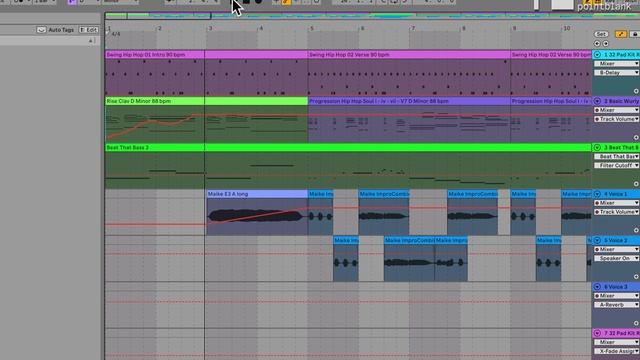Open Mixer chooser on 4 Voice 1 track
The height and width of the screenshot is (360, 640).
pyautogui.click(x=616, y=203)
